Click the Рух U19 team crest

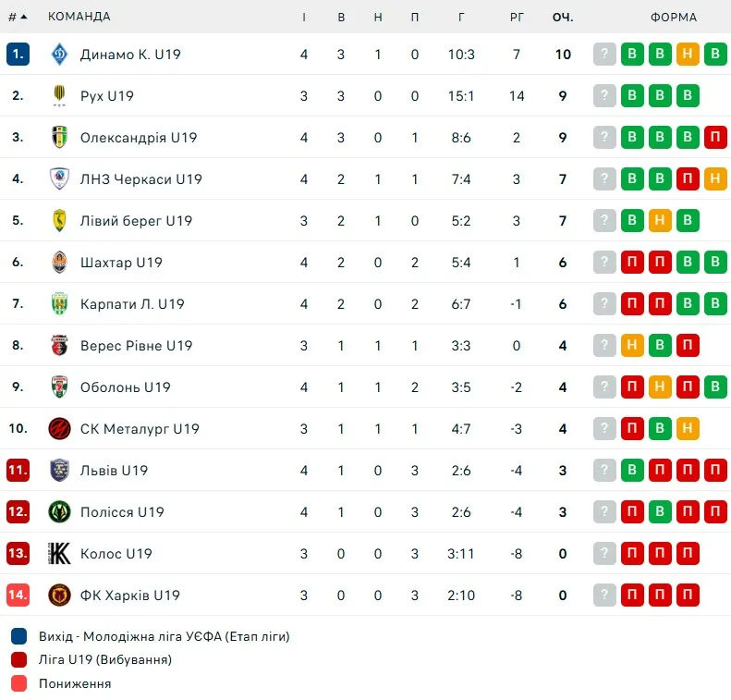pos(59,95)
